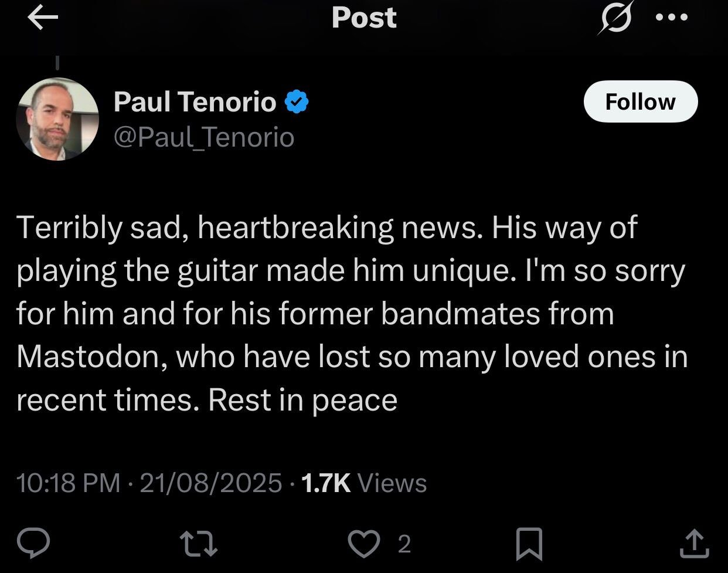Open @Paul_Tenorio's profile via the handle
The width and height of the screenshot is (728, 573).
click(x=204, y=137)
